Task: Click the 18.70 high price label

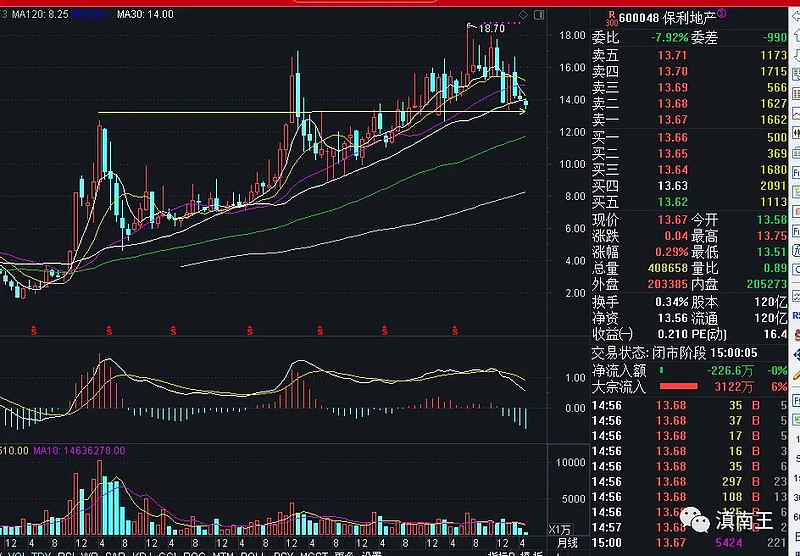Action: pyautogui.click(x=491, y=29)
